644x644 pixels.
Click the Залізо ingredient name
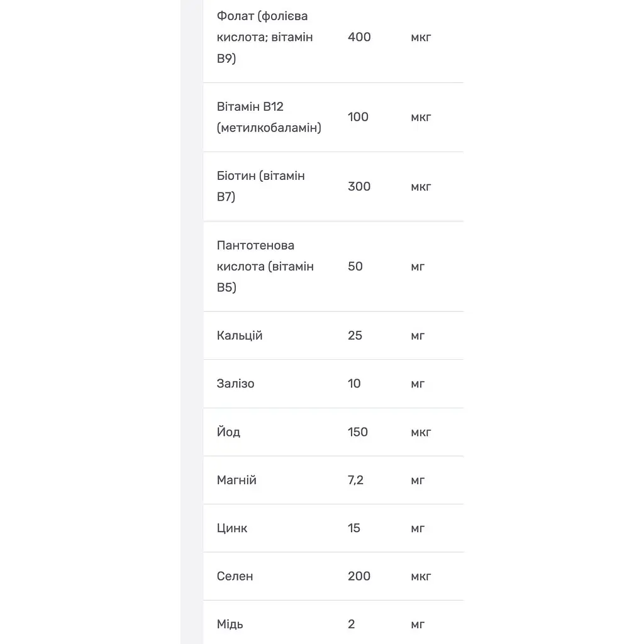[235, 384]
